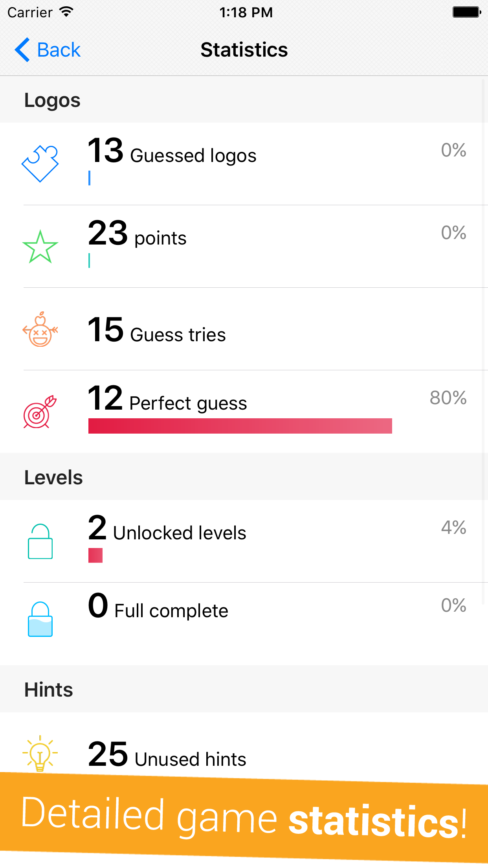
Task: Tap the arrow-head Guess tries icon
Action: click(x=40, y=329)
